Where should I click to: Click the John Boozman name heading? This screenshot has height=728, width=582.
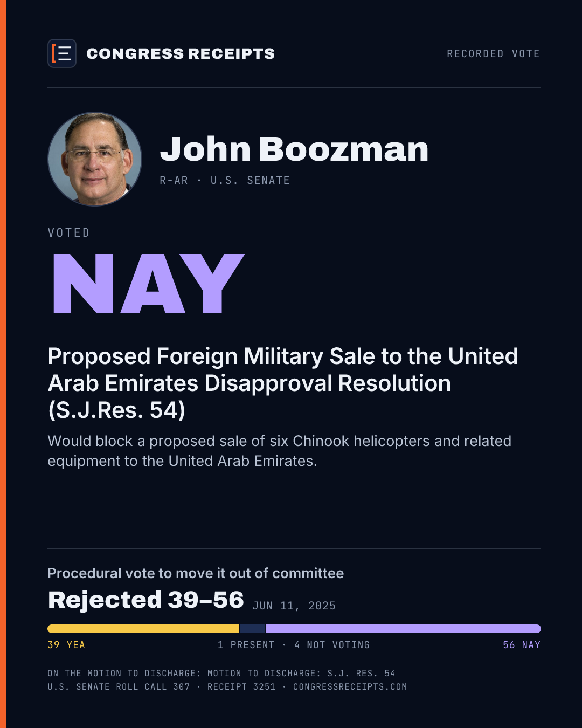tap(294, 149)
